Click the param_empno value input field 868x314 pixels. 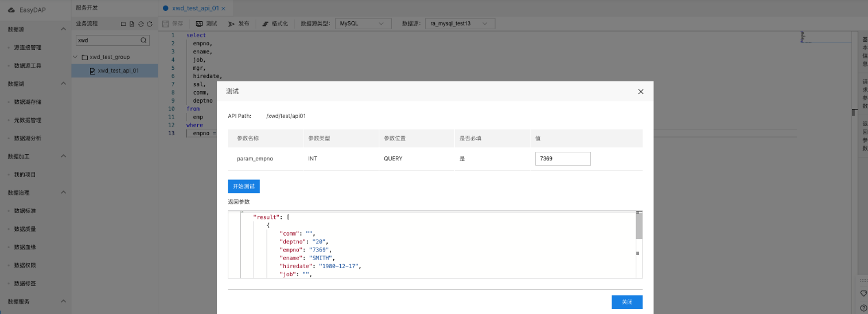(563, 159)
